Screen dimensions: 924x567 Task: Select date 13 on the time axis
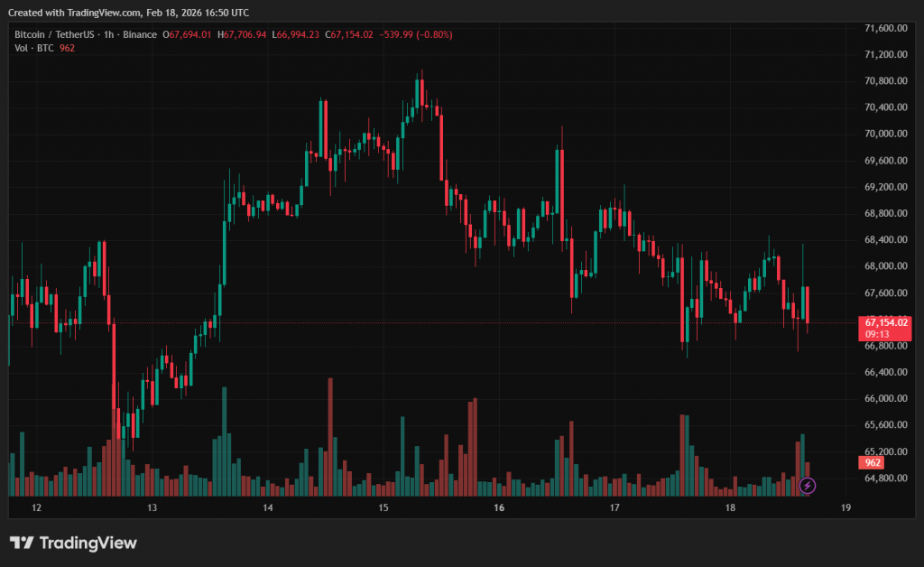pos(152,508)
